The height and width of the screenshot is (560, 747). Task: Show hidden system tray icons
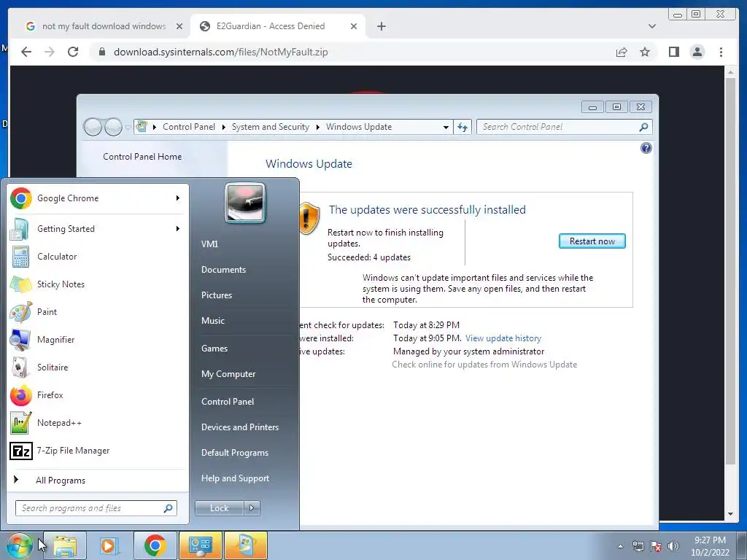[x=620, y=546]
